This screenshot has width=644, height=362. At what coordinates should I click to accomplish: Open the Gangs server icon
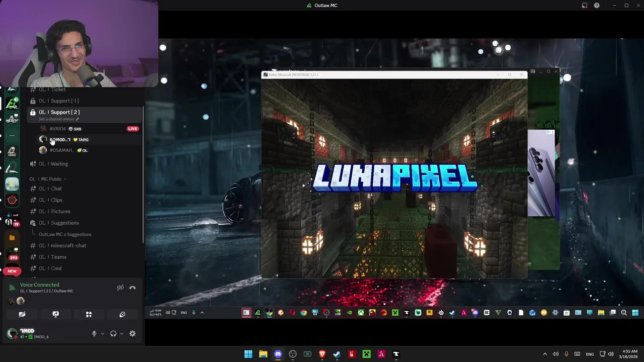(12, 151)
